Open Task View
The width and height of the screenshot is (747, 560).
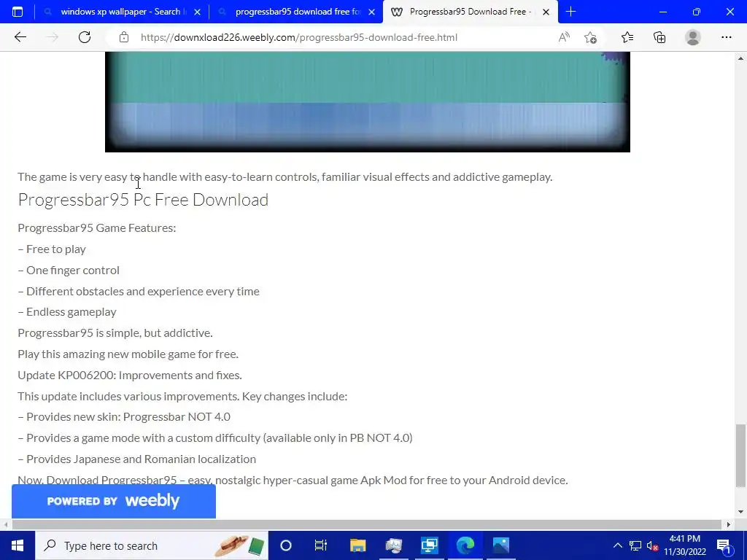pos(321,545)
